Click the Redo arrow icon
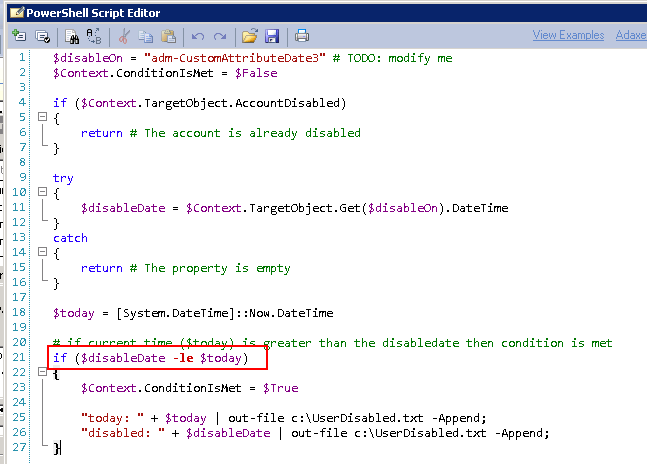The height and width of the screenshot is (464, 647). coord(220,37)
